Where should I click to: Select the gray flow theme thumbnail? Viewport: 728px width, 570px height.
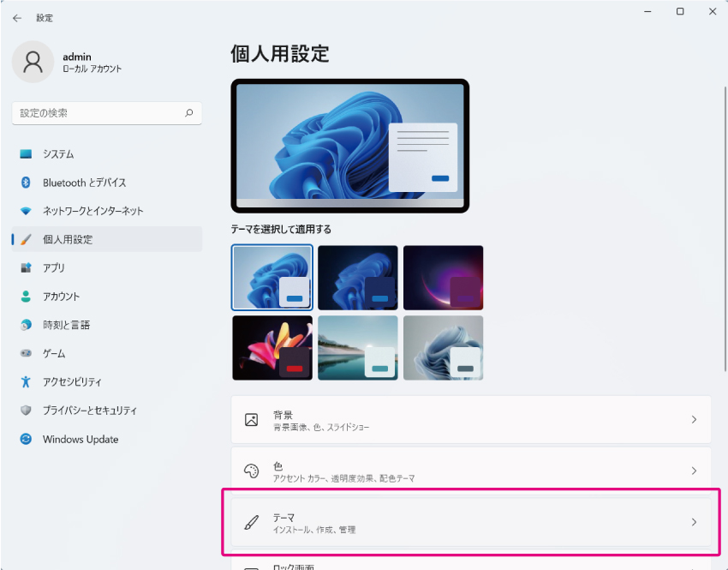(443, 348)
